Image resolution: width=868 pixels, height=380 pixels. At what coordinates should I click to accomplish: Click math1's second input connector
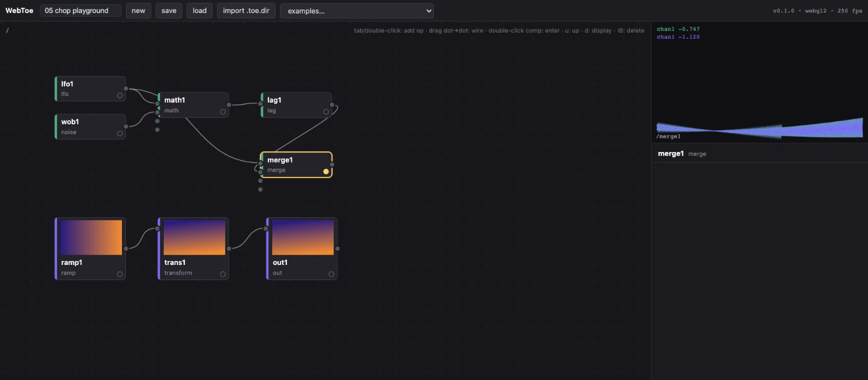point(157,112)
